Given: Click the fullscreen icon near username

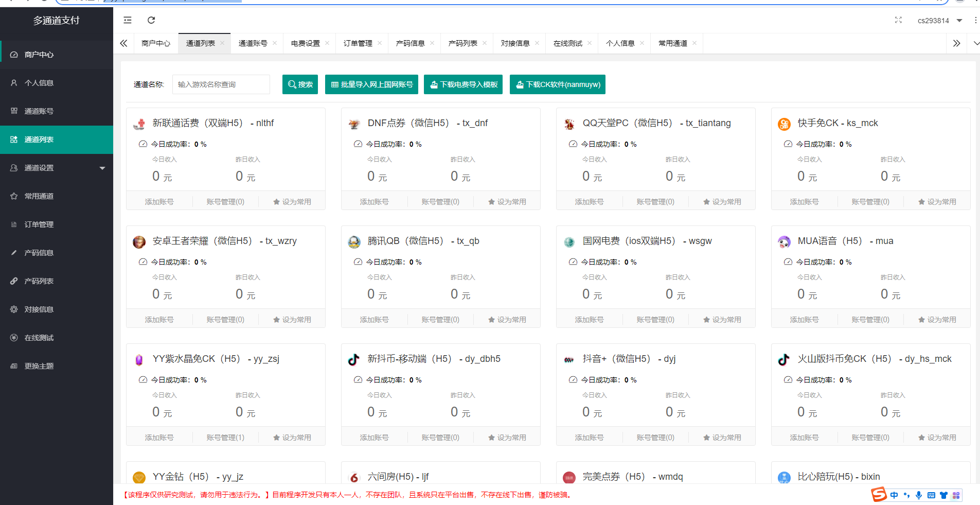Looking at the screenshot, I should pos(898,20).
